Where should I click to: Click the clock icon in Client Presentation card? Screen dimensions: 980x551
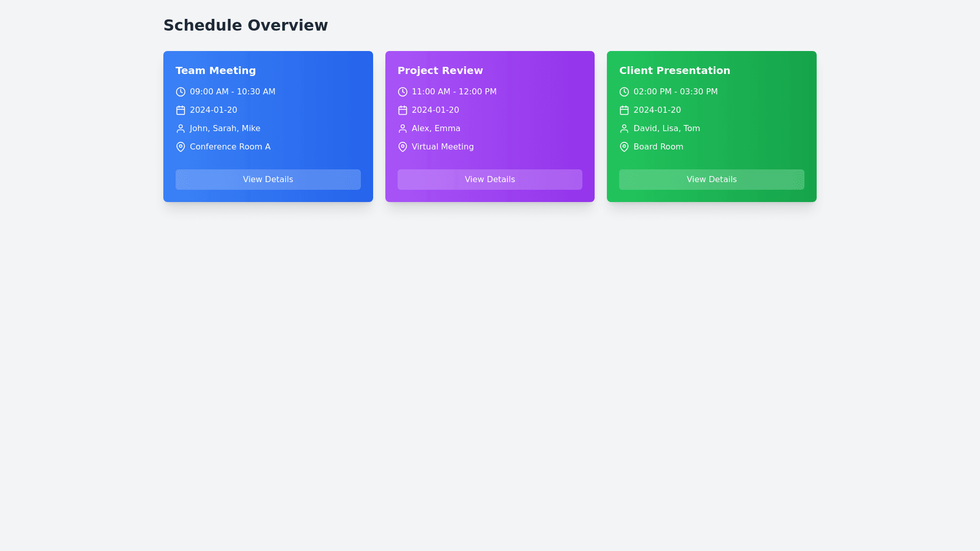[624, 92]
